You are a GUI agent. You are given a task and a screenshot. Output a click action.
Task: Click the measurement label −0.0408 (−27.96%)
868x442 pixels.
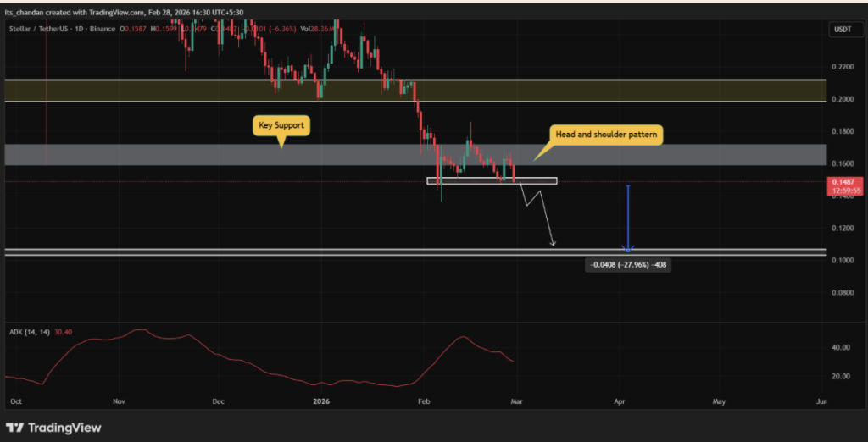[x=628, y=265]
